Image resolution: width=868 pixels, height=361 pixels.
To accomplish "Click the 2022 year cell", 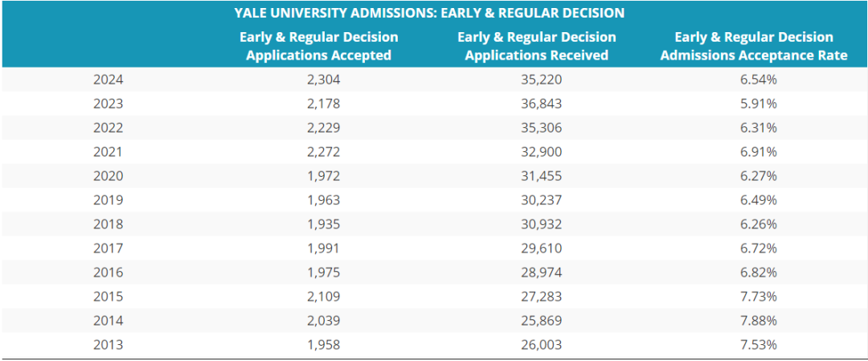I will 108,128.
